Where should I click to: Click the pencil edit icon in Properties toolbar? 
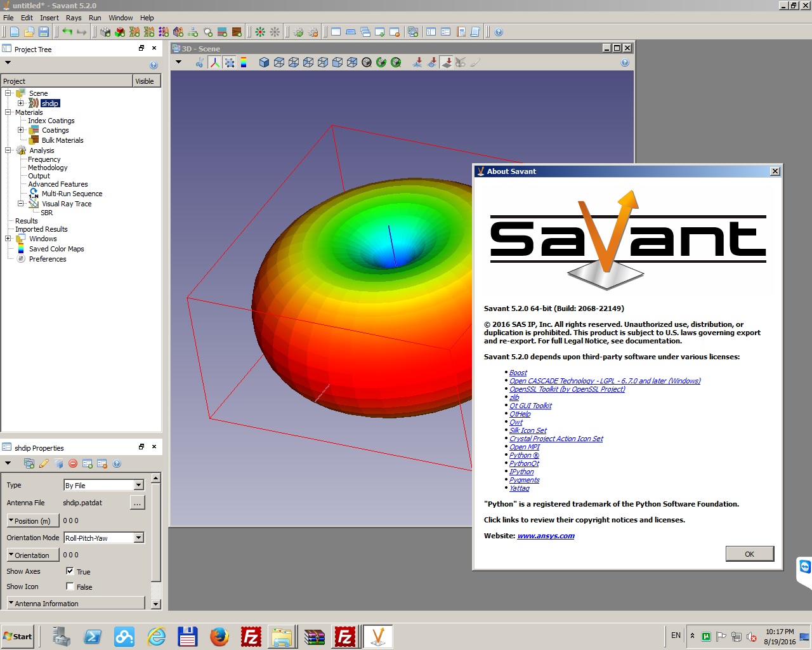[x=44, y=463]
